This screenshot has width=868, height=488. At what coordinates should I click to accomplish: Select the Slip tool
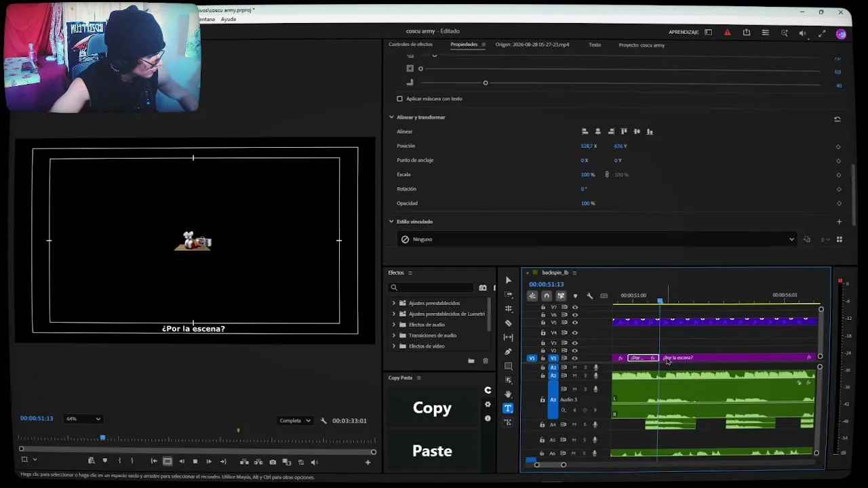(x=508, y=337)
